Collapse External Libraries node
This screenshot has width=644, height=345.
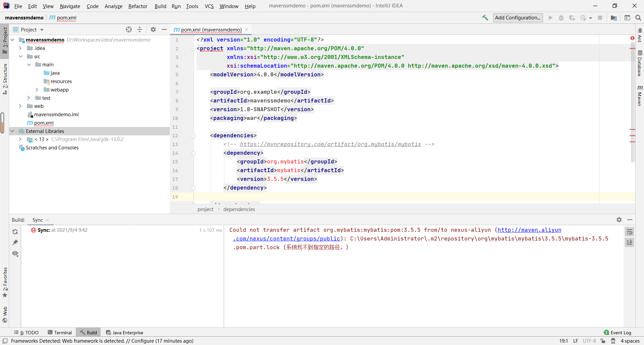tap(12, 131)
